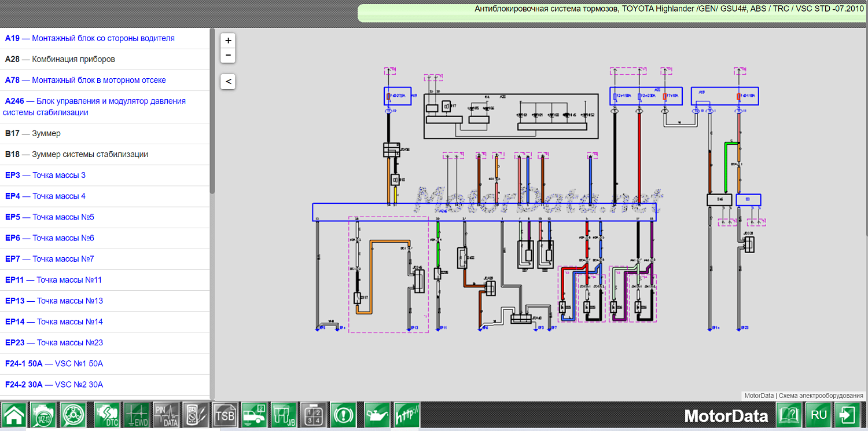The image size is (868, 431).
Task: Click the oil can fluids icon
Action: click(x=377, y=415)
